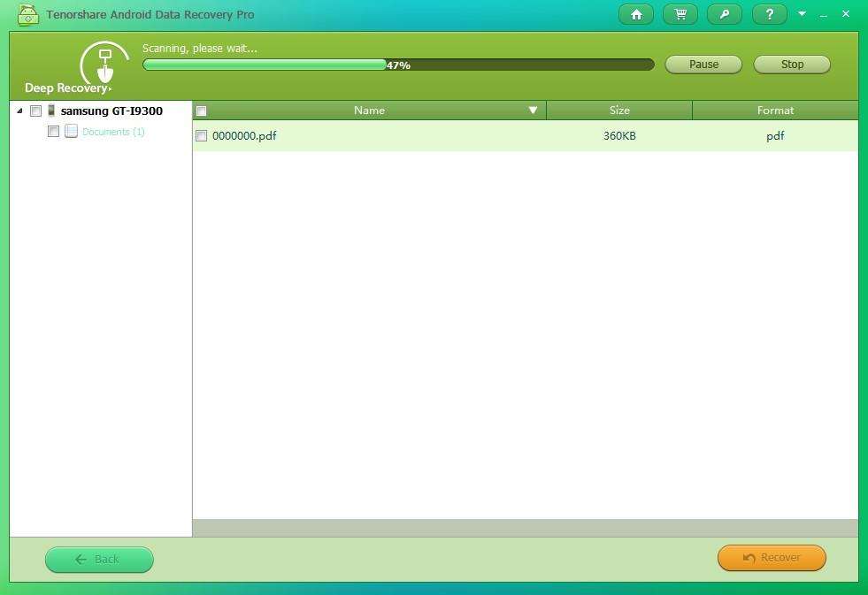Stop the scan
The height and width of the screenshot is (595, 868).
point(792,65)
